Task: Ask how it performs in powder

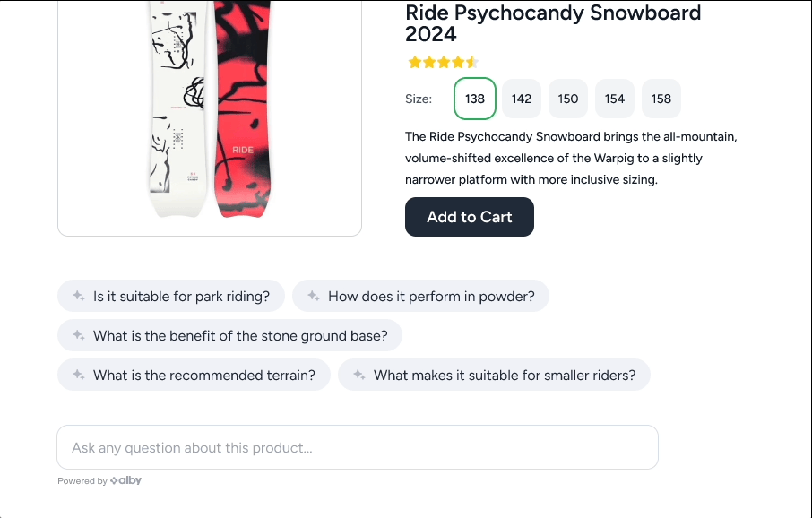Action: [x=420, y=295]
